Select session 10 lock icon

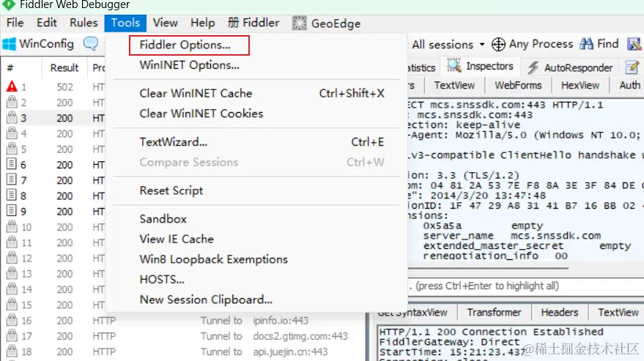pos(12,226)
